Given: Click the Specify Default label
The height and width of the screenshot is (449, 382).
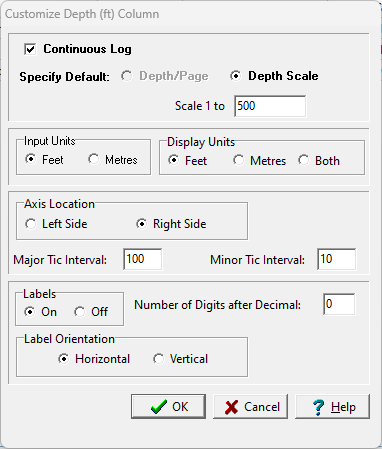Looking at the screenshot, I should (64, 77).
